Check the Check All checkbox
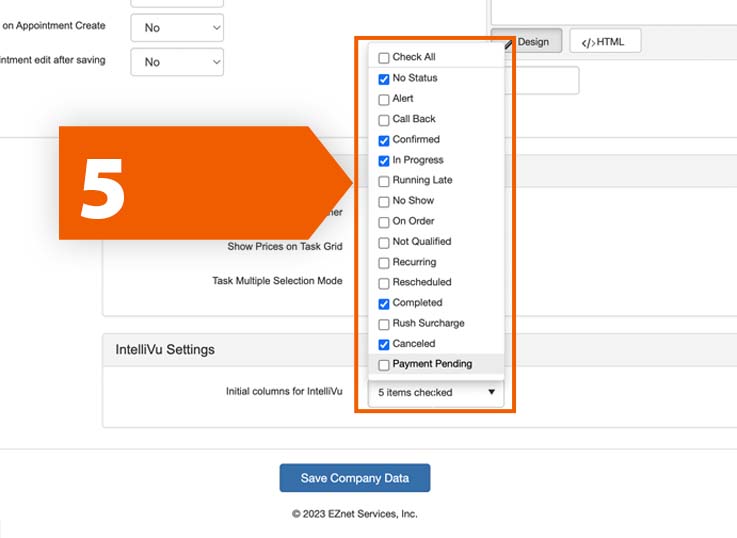The width and height of the screenshot is (737, 538). coord(384,58)
